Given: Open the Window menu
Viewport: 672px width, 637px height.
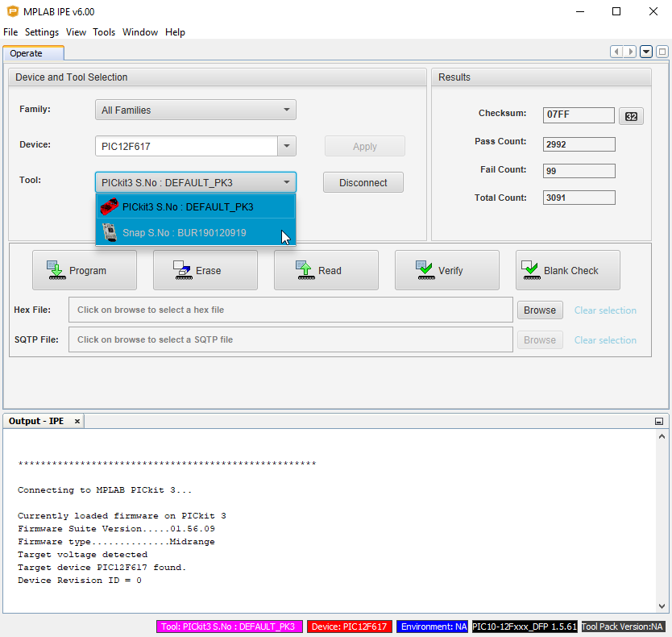Looking at the screenshot, I should (x=140, y=32).
